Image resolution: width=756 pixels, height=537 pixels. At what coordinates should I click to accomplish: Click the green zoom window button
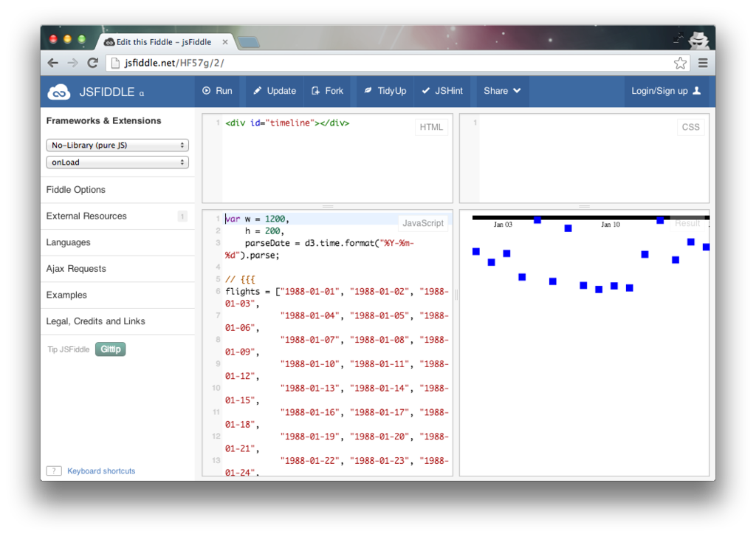pos(81,40)
